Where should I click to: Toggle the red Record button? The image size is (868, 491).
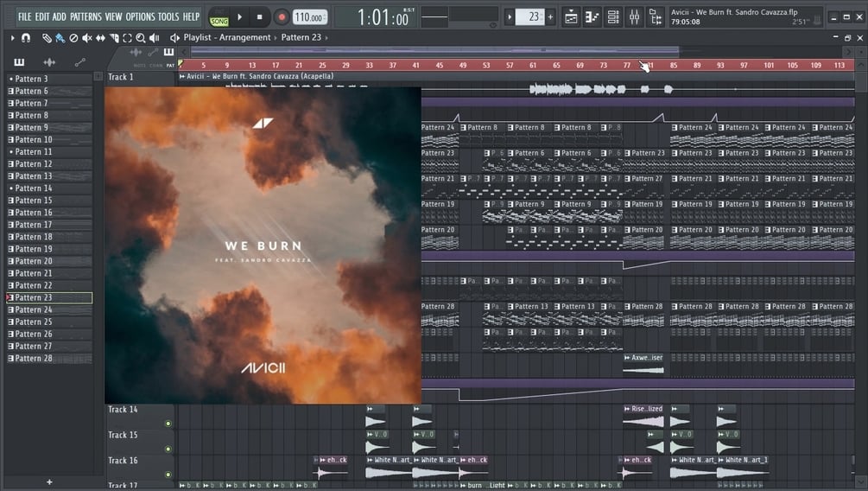pyautogui.click(x=282, y=17)
